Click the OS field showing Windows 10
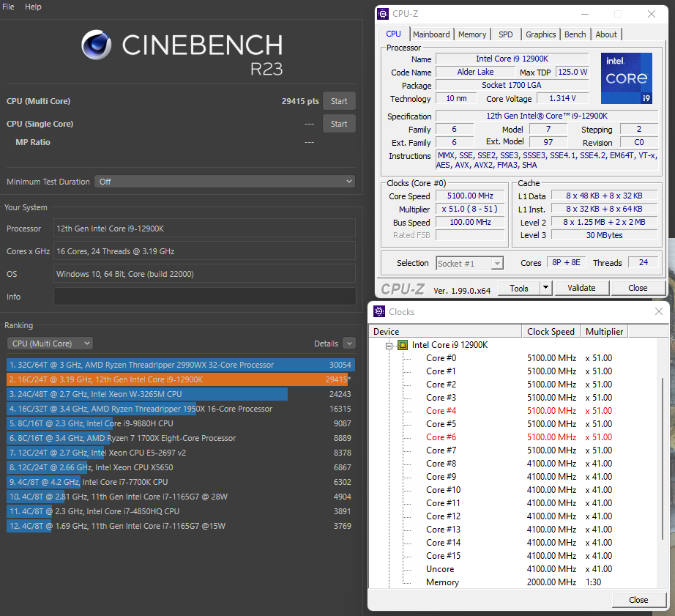675x616 pixels. click(x=204, y=273)
